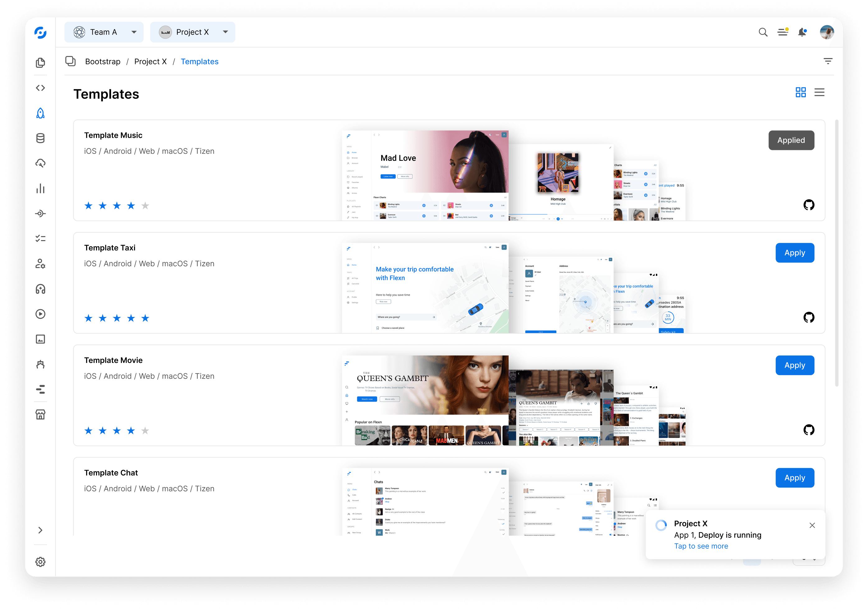Open the checklist tasks icon in sidebar
Viewport: 868px width, 609px height.
40,239
